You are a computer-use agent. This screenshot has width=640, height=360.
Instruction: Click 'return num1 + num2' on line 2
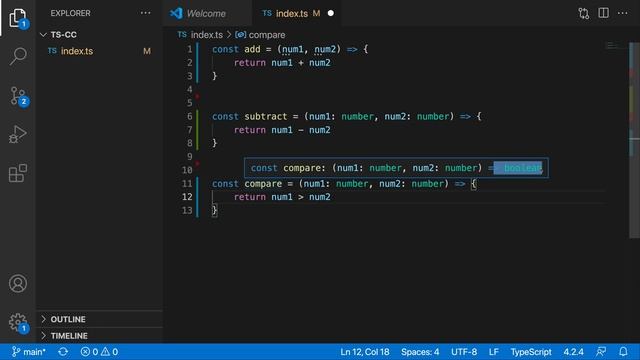282,62
